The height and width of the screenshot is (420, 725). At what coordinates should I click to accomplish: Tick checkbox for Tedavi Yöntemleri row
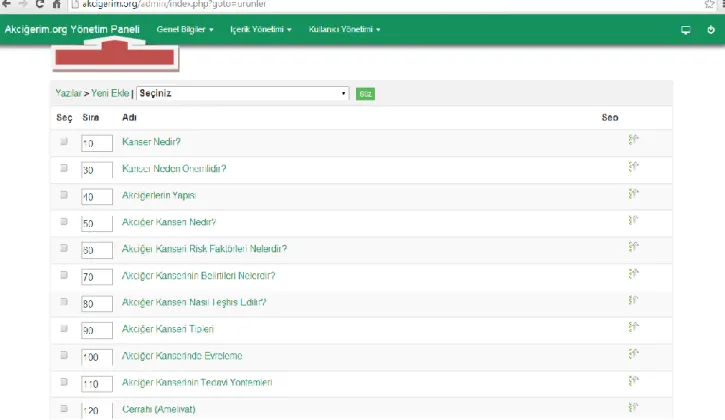(x=64, y=382)
